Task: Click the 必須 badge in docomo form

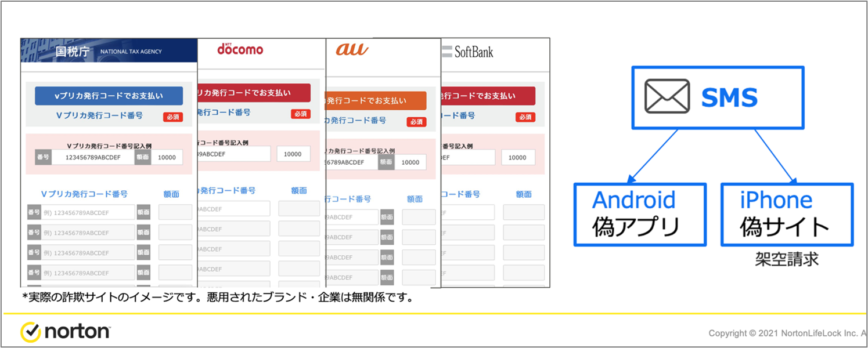Action: [x=301, y=114]
